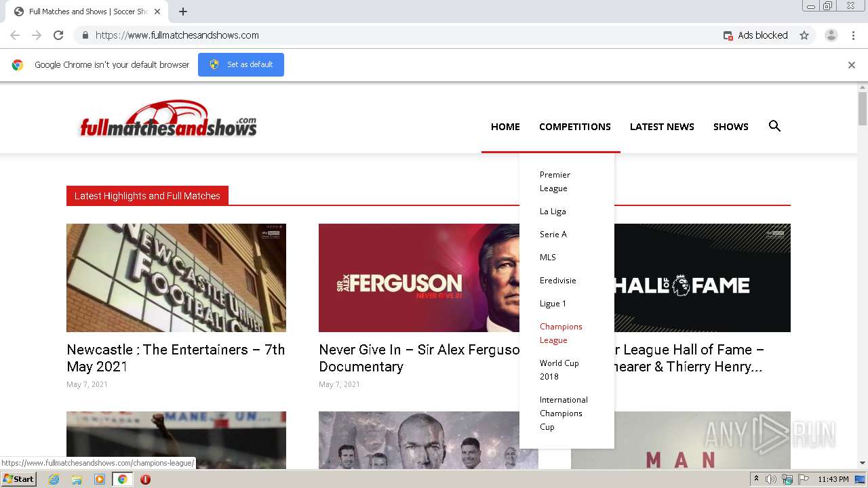The height and width of the screenshot is (488, 868).
Task: Open second-row thumbnail with players' faces
Action: coord(419,440)
